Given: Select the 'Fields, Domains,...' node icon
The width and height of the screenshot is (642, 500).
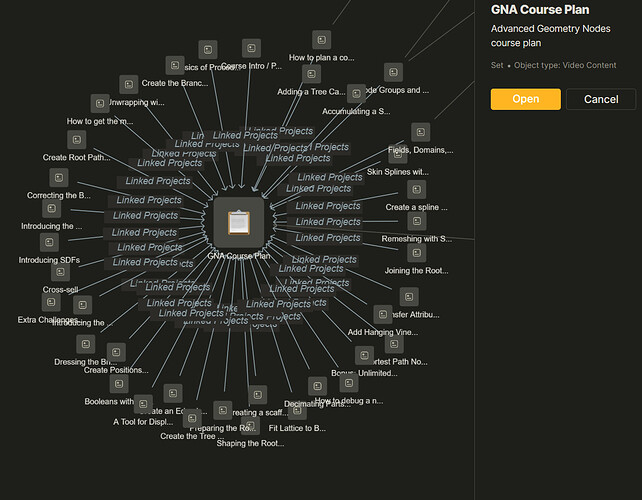Looking at the screenshot, I should coord(420,132).
